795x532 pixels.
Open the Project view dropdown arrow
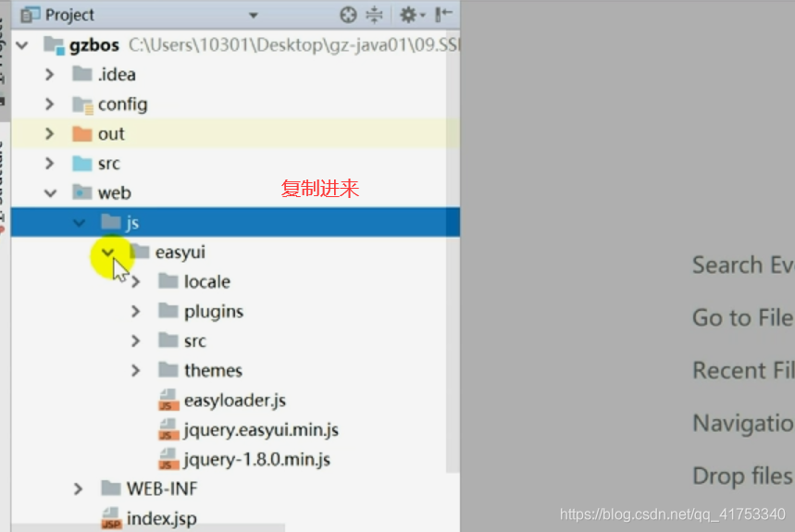click(x=254, y=15)
